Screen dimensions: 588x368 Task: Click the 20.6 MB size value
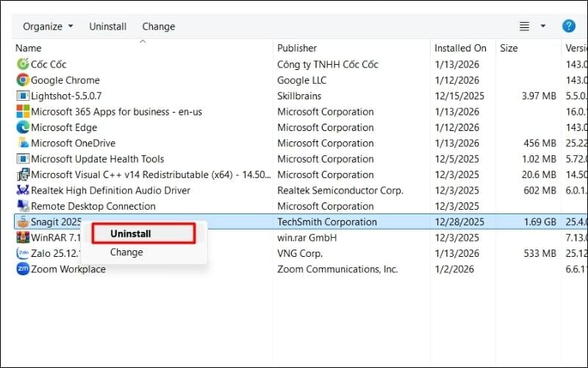539,174
